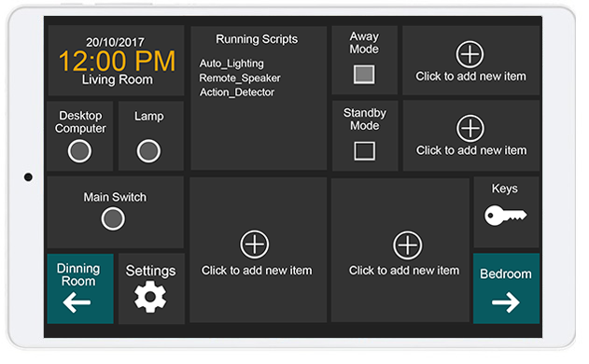
Task: Click the Running Scripts heading
Action: (x=257, y=39)
